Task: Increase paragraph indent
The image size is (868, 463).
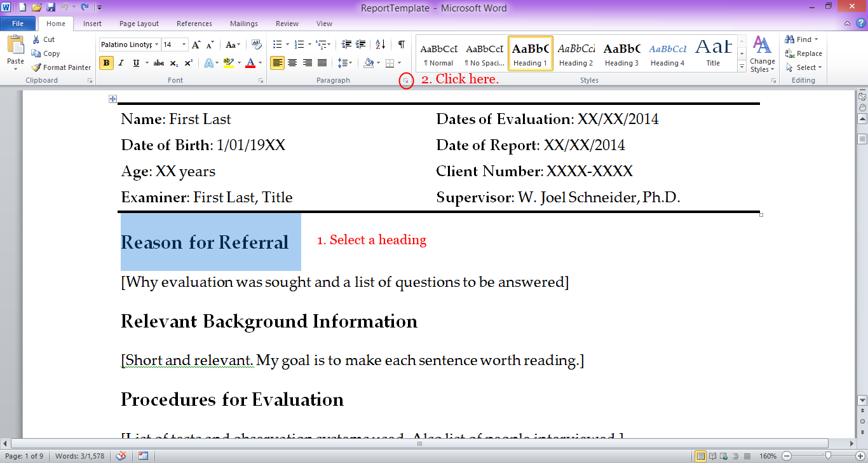Action: [x=361, y=45]
